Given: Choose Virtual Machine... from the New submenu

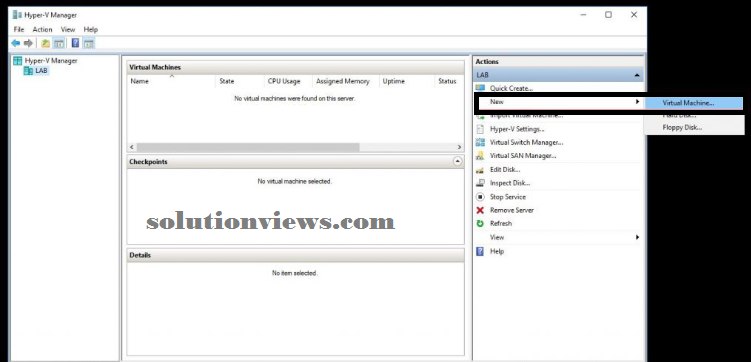Looking at the screenshot, I should 694,103.
